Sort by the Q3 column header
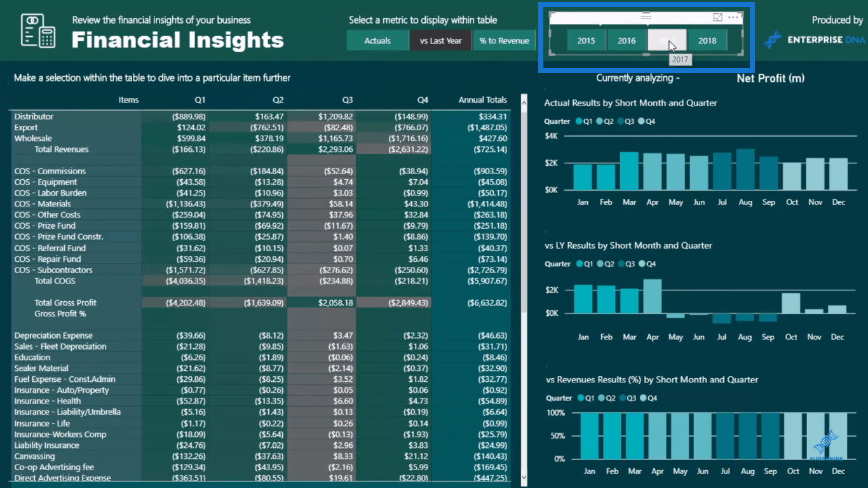Screen dimensions: 868x488 click(347, 100)
